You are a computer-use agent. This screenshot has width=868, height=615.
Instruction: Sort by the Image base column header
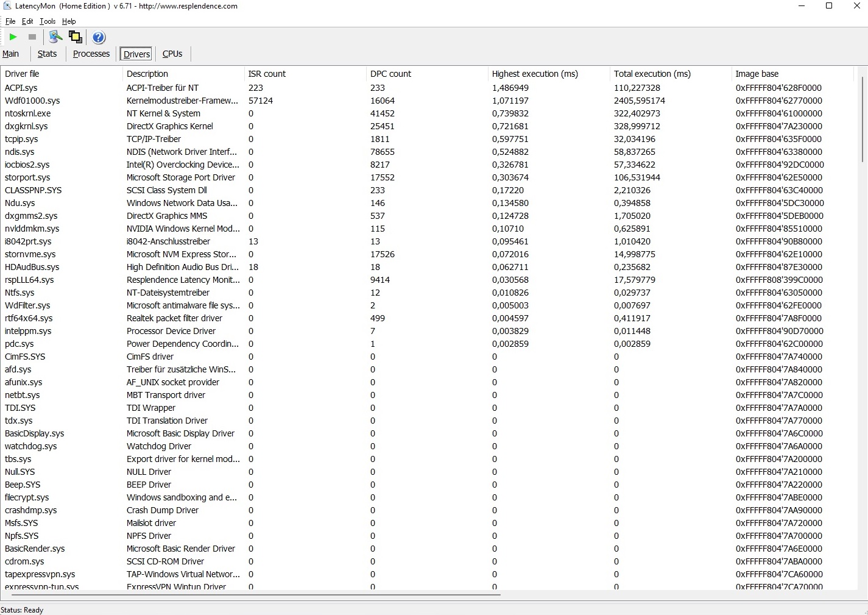(792, 74)
